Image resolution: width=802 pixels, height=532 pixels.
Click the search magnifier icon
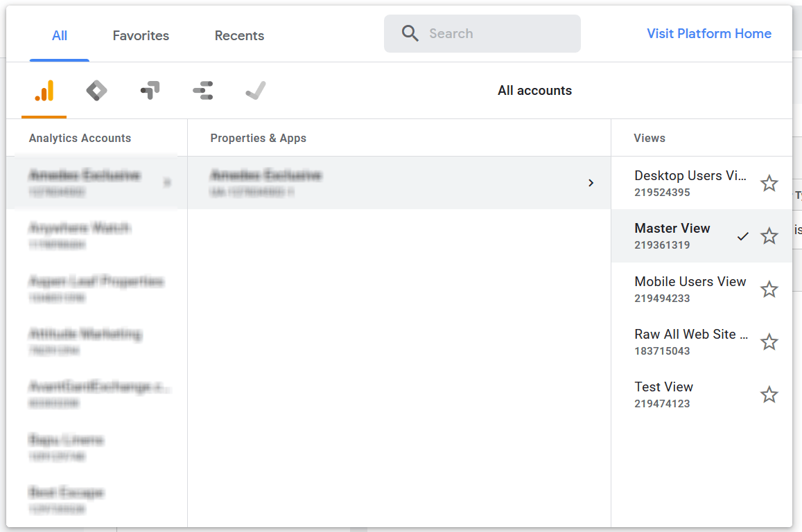[x=410, y=33]
